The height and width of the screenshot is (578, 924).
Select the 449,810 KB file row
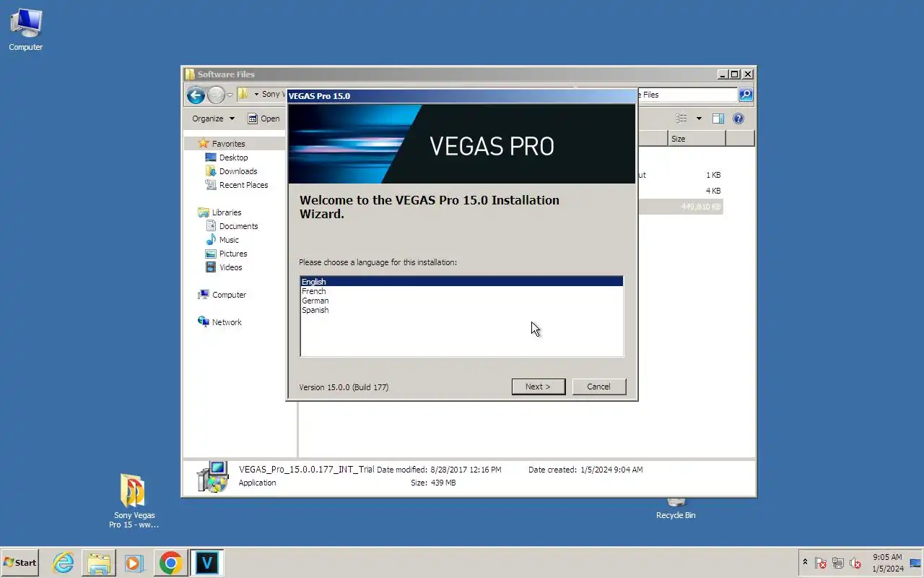(x=680, y=207)
